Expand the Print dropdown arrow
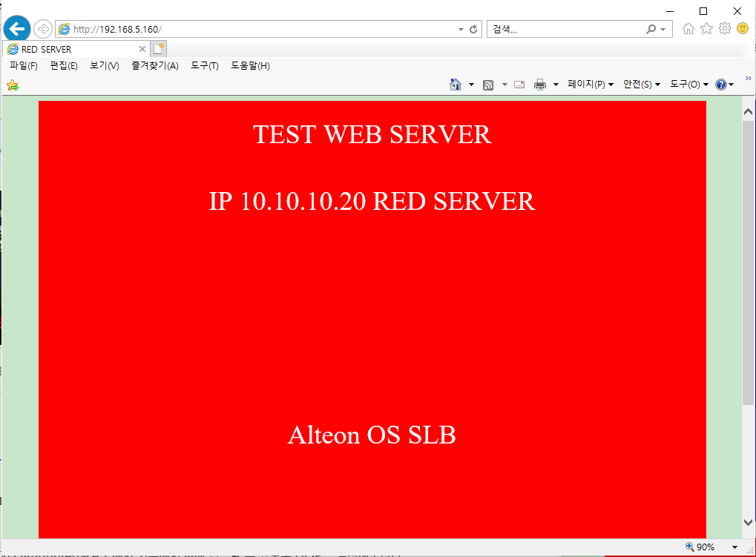Viewport: 756px width, 557px height. [x=556, y=85]
